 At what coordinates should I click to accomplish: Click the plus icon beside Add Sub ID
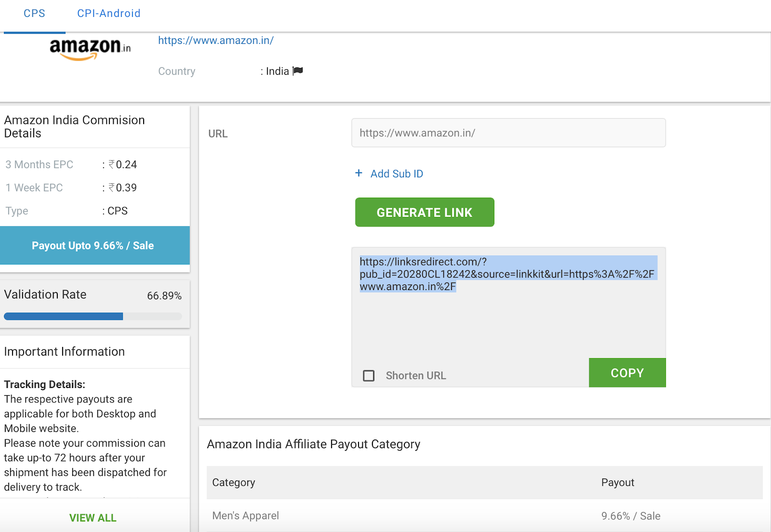(359, 173)
